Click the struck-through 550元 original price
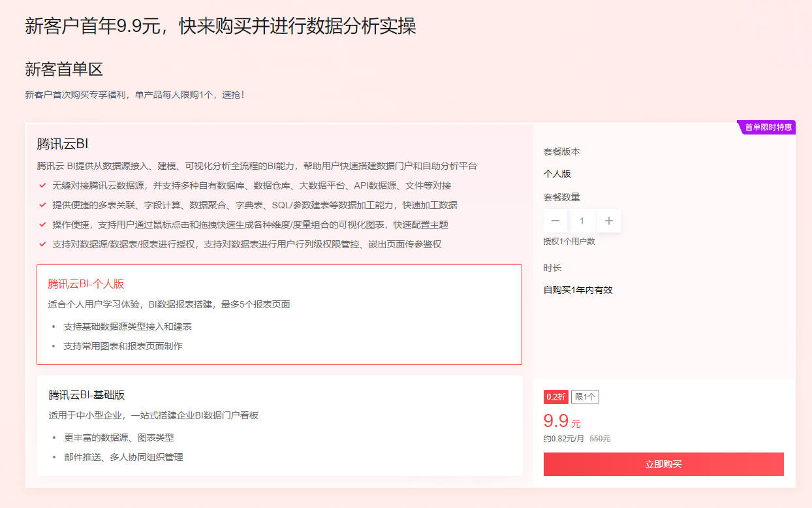Image resolution: width=812 pixels, height=508 pixels. coord(600,439)
